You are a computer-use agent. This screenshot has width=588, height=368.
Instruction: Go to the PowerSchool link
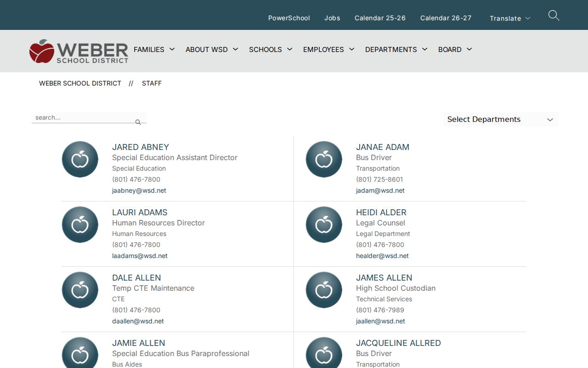(x=289, y=18)
